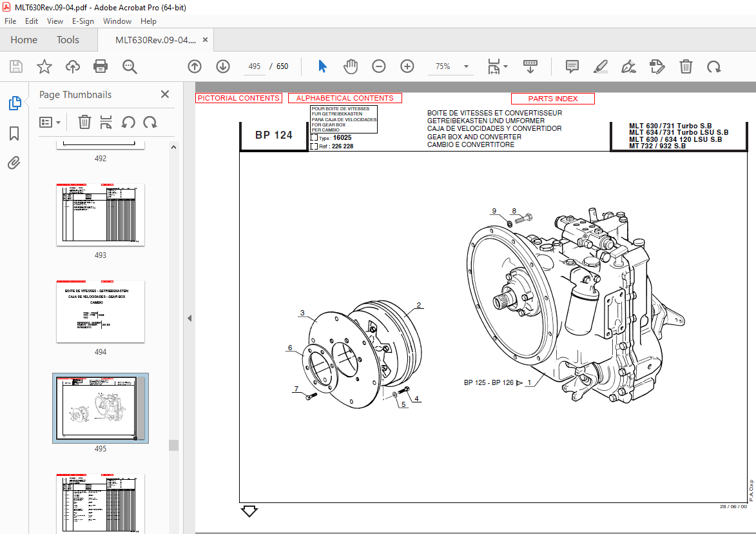The height and width of the screenshot is (534, 756).
Task: Collapse the navigation pane arrow
Action: (x=189, y=319)
